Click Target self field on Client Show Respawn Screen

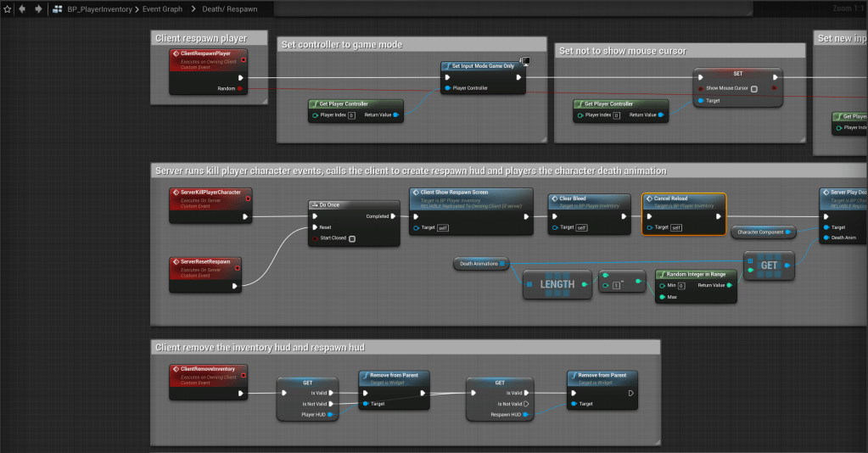[x=443, y=227]
